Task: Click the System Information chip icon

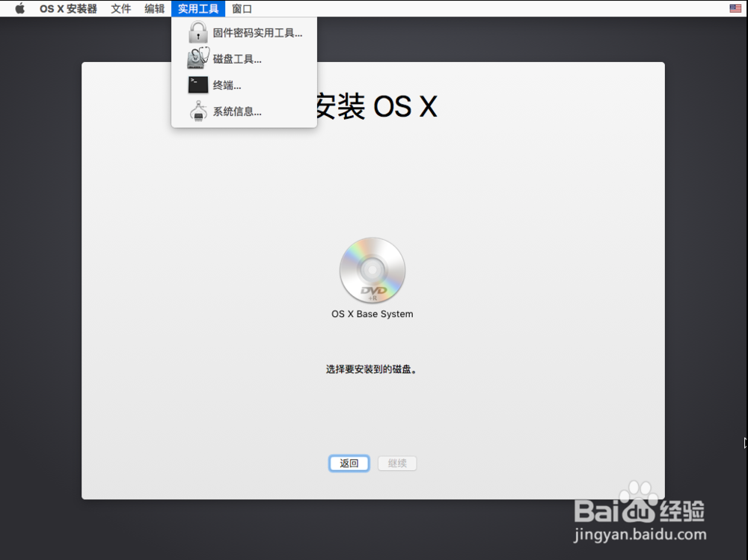Action: click(x=198, y=111)
